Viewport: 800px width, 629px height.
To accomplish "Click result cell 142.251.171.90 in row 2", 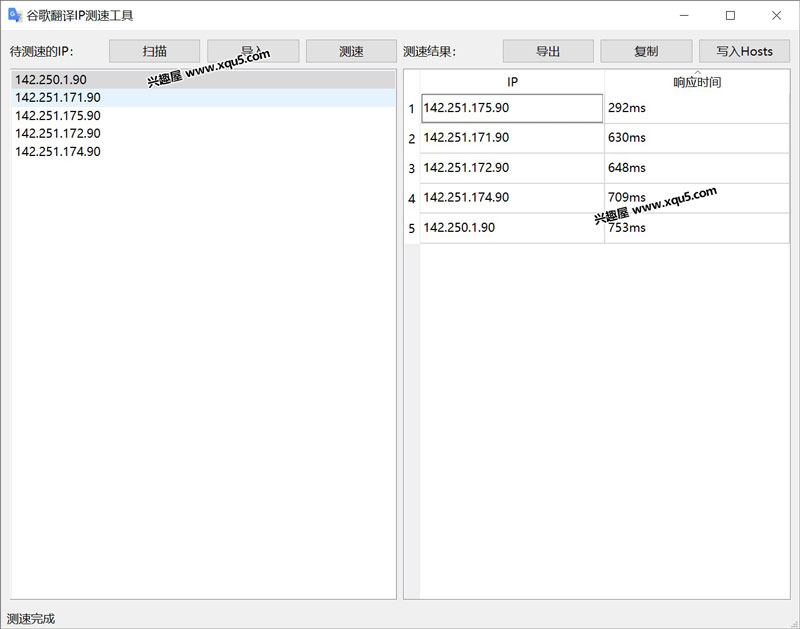I will click(x=512, y=138).
